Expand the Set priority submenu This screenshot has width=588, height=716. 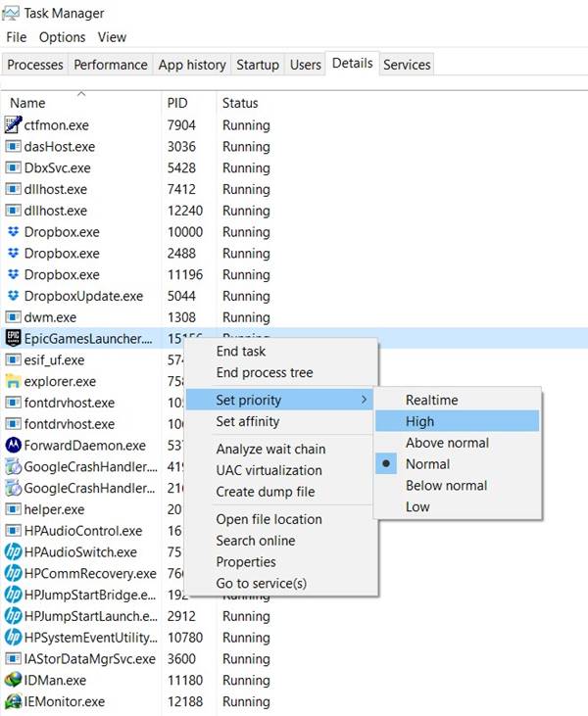[x=279, y=400]
